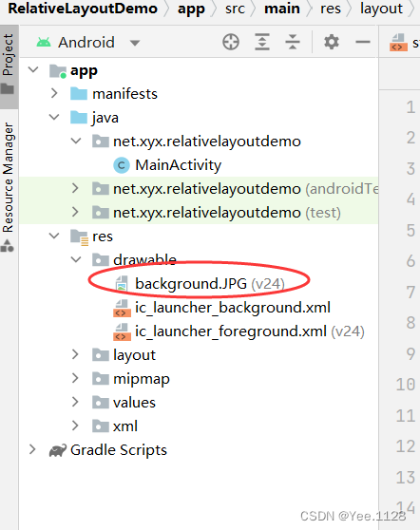Click the background.JPG image file icon
The height and width of the screenshot is (530, 420).
pos(122,283)
